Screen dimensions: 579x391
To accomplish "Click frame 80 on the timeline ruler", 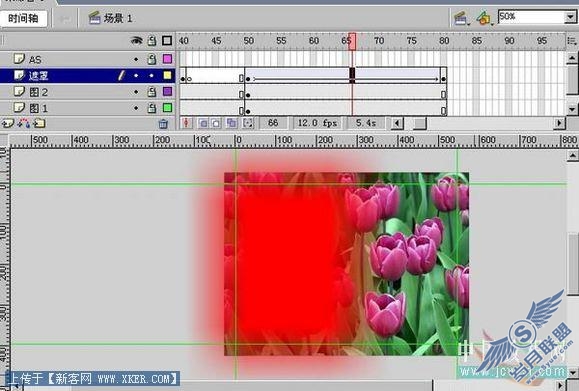I will (x=444, y=41).
